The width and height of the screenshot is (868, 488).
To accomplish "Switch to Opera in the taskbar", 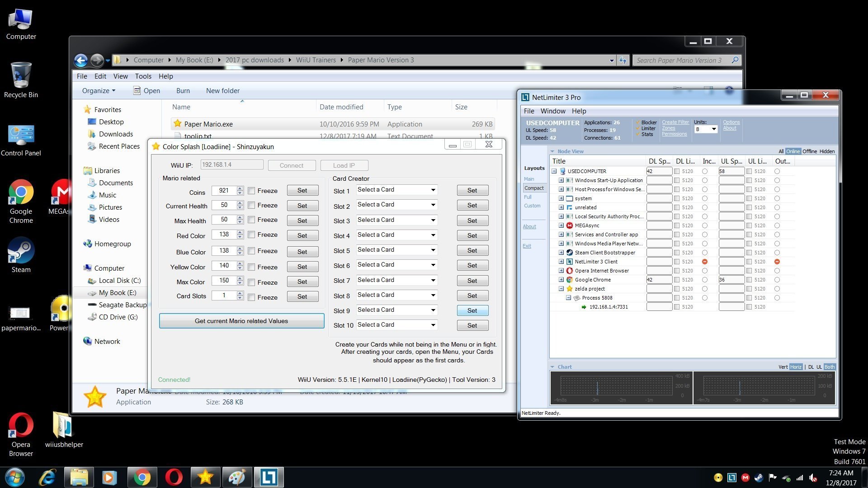I will click(174, 477).
